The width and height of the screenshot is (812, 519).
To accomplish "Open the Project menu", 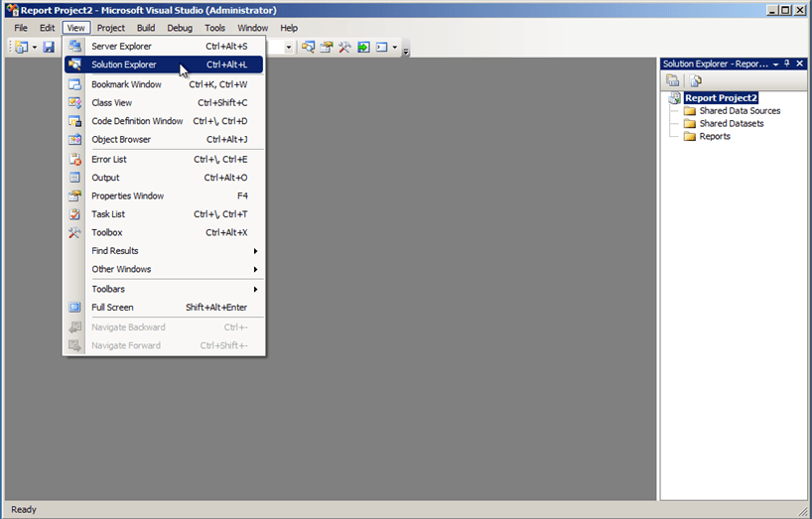I will (111, 28).
